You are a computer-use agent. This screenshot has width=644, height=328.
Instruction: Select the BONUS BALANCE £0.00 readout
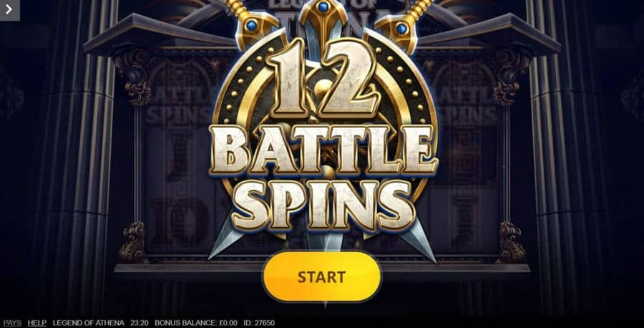click(x=196, y=323)
